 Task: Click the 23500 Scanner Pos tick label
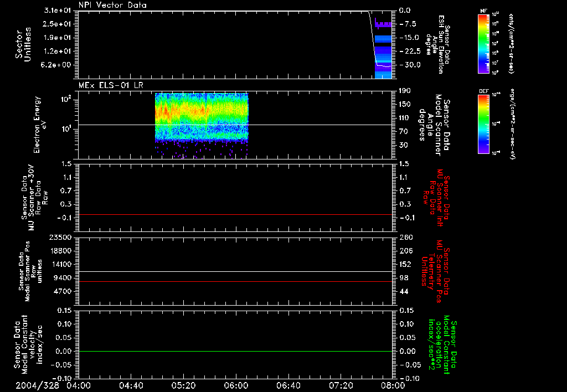point(60,238)
